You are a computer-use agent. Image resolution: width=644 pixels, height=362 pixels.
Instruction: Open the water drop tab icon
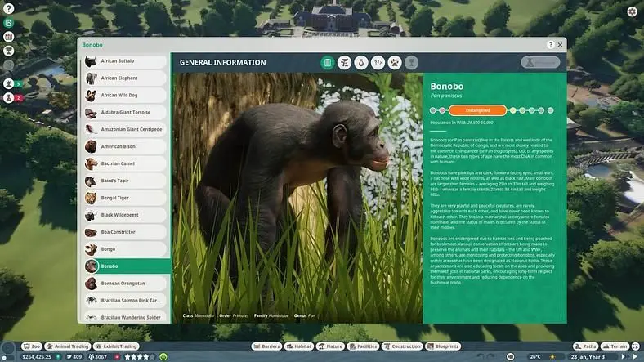pyautogui.click(x=361, y=62)
